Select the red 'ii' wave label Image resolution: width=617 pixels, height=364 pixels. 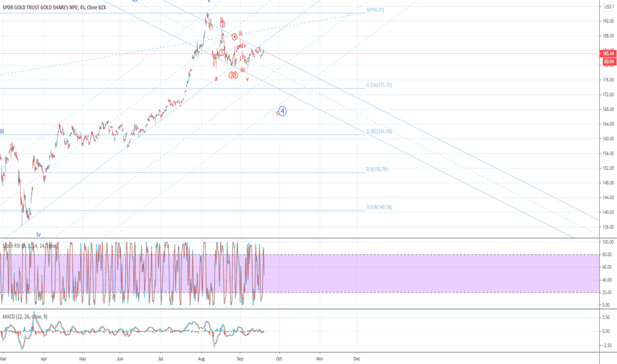point(241,34)
